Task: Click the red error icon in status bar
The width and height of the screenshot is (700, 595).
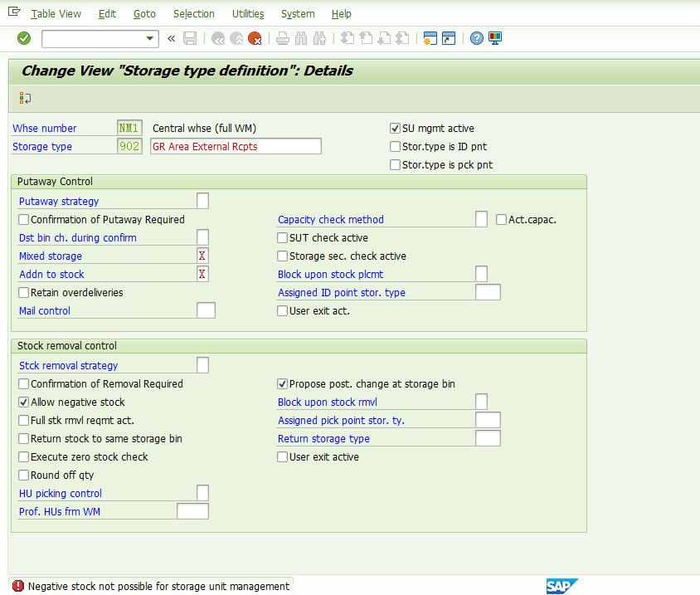Action: pyautogui.click(x=18, y=586)
